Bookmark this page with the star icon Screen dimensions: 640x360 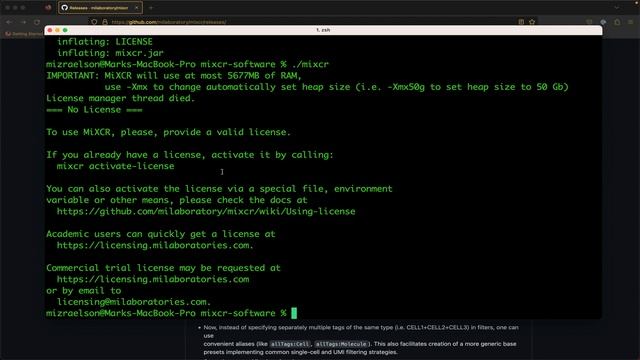[532, 22]
